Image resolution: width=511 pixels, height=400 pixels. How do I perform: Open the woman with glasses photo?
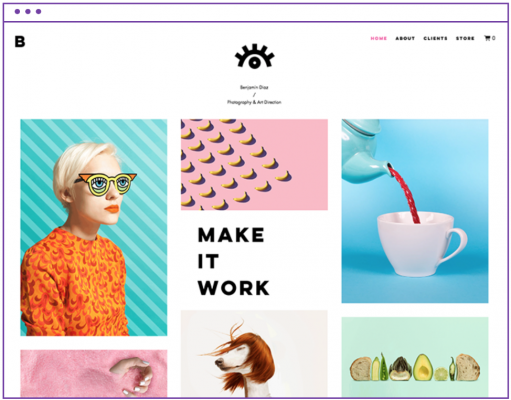[x=94, y=227]
